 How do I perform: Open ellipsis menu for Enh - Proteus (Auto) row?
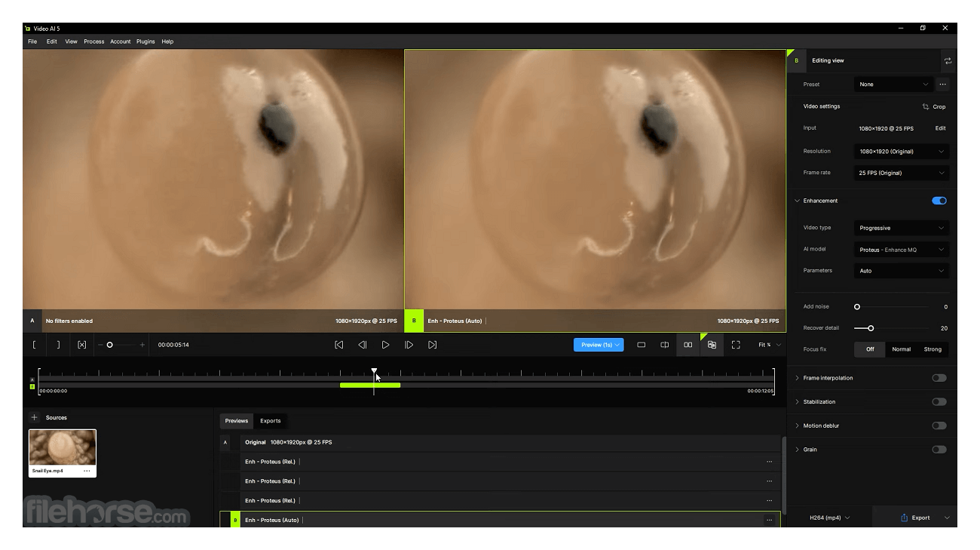(769, 520)
